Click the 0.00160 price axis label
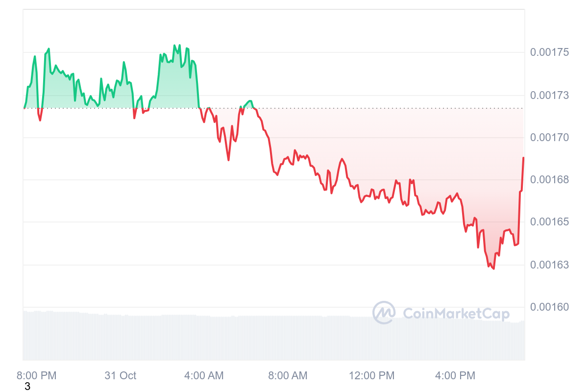588x392 pixels. (x=550, y=307)
